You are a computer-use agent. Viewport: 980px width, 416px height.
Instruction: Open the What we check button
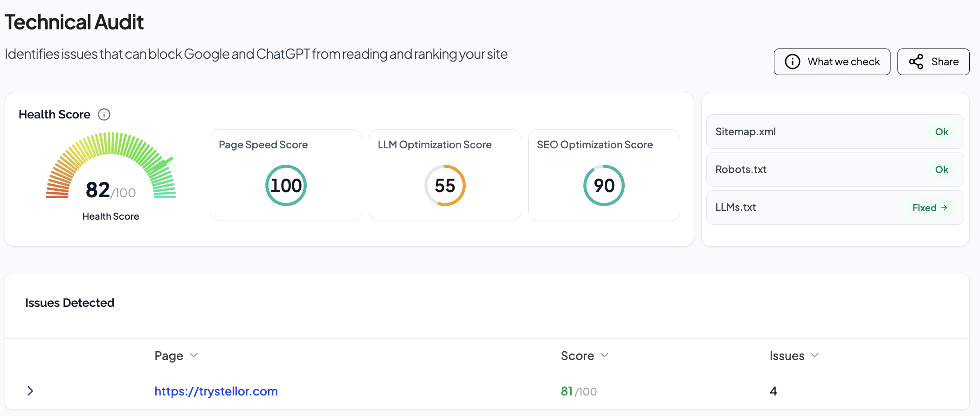pos(832,62)
